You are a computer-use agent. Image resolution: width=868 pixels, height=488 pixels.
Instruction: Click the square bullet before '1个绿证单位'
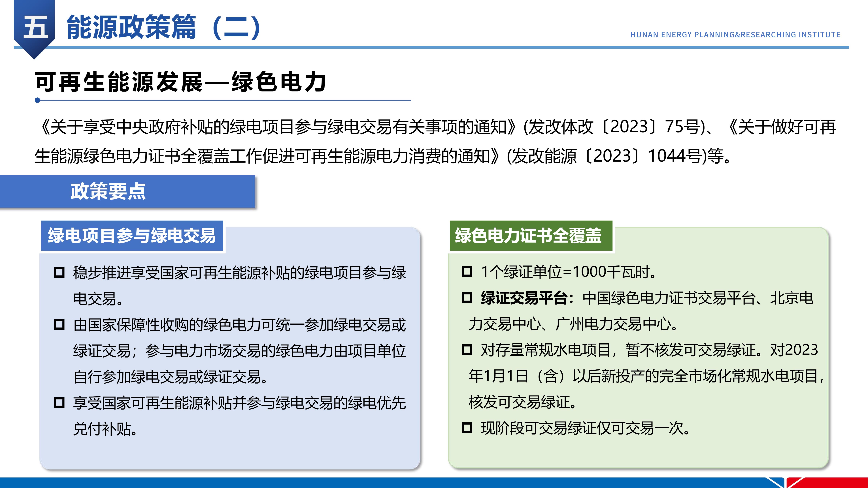pyautogui.click(x=467, y=271)
